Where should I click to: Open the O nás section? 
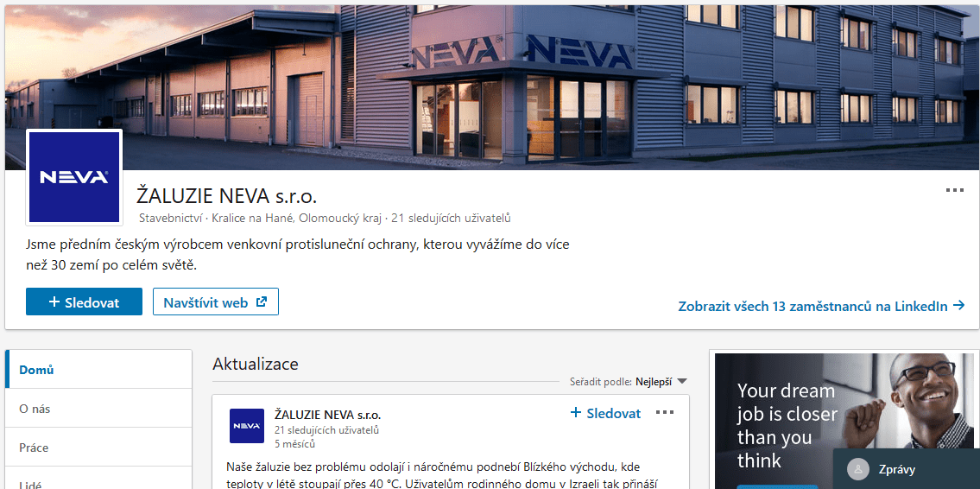point(98,409)
